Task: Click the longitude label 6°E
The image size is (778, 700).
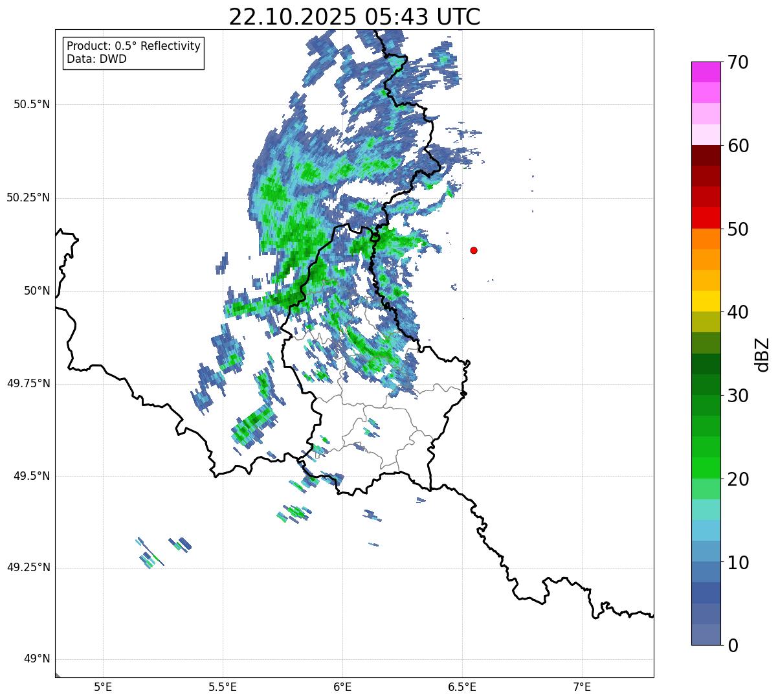Action: [342, 687]
